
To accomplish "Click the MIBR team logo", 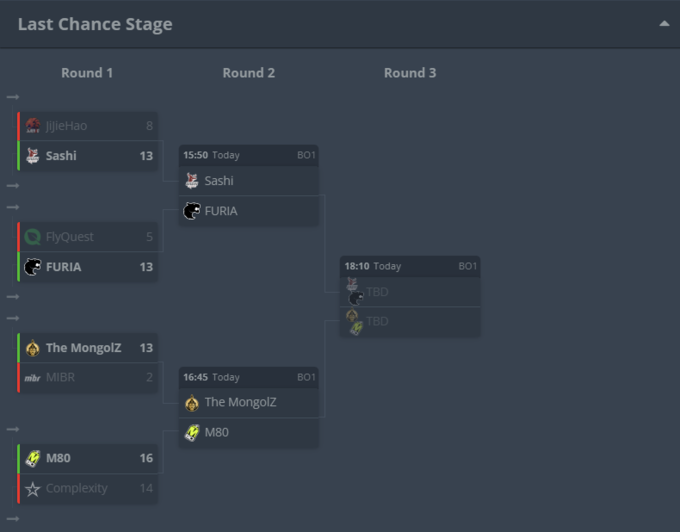I will click(33, 378).
